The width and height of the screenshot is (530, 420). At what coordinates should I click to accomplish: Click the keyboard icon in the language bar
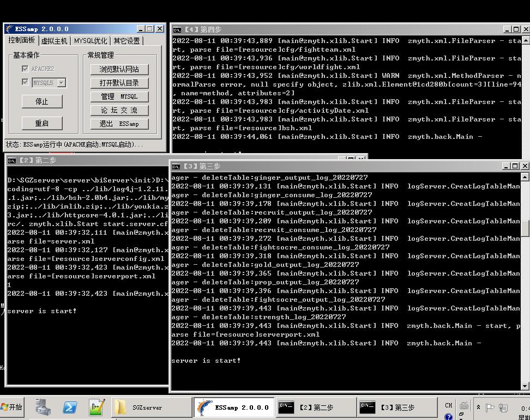click(464, 405)
